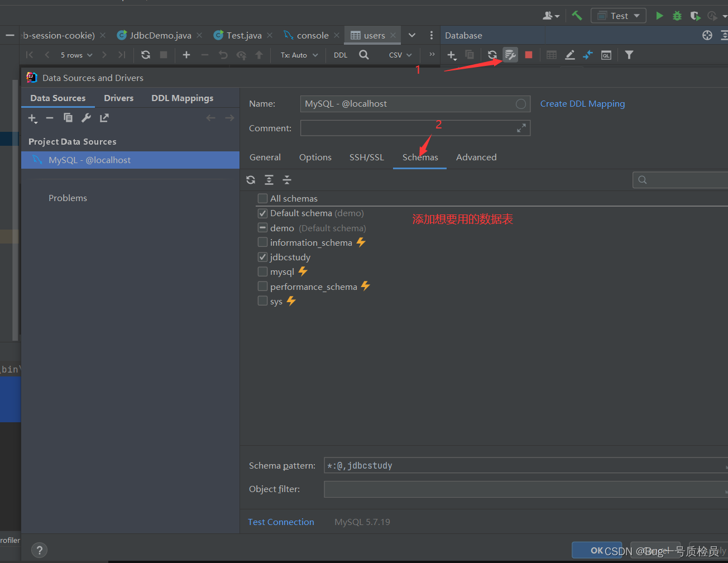Enable information_schema checkbox
The width and height of the screenshot is (728, 563).
pyautogui.click(x=262, y=242)
